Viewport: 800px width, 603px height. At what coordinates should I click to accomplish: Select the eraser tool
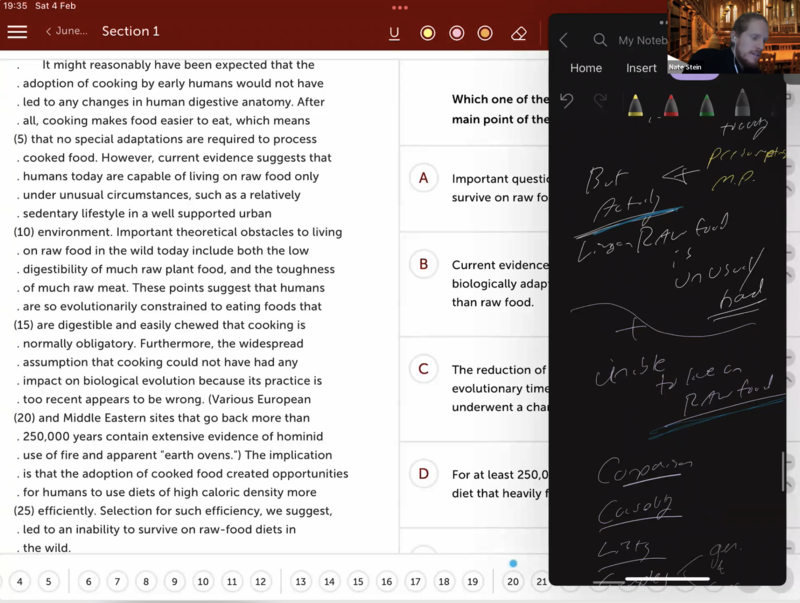tap(518, 33)
